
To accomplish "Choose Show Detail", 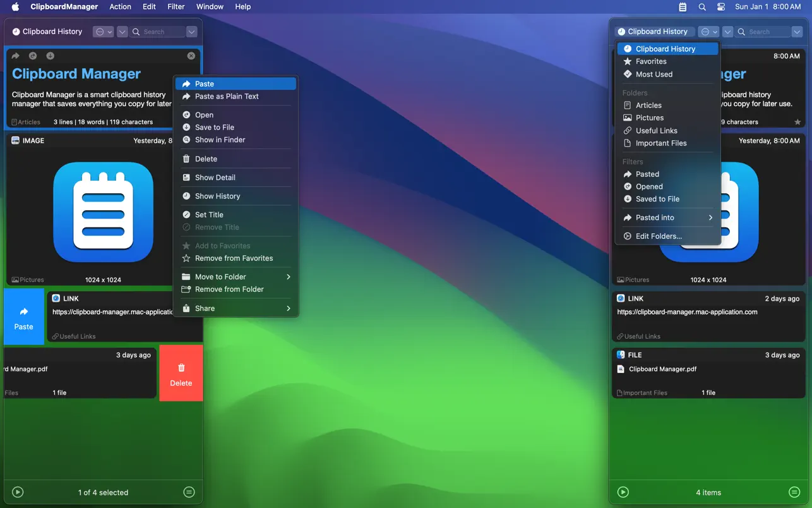I will coord(236,178).
